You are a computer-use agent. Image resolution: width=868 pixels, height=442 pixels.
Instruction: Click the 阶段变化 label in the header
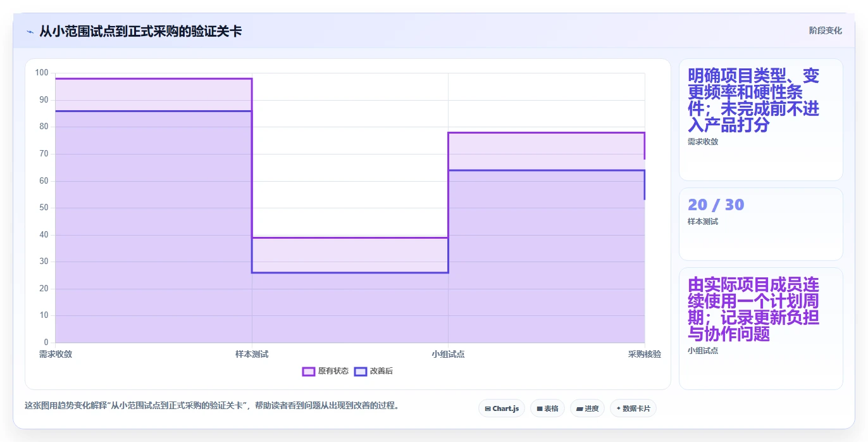click(826, 30)
